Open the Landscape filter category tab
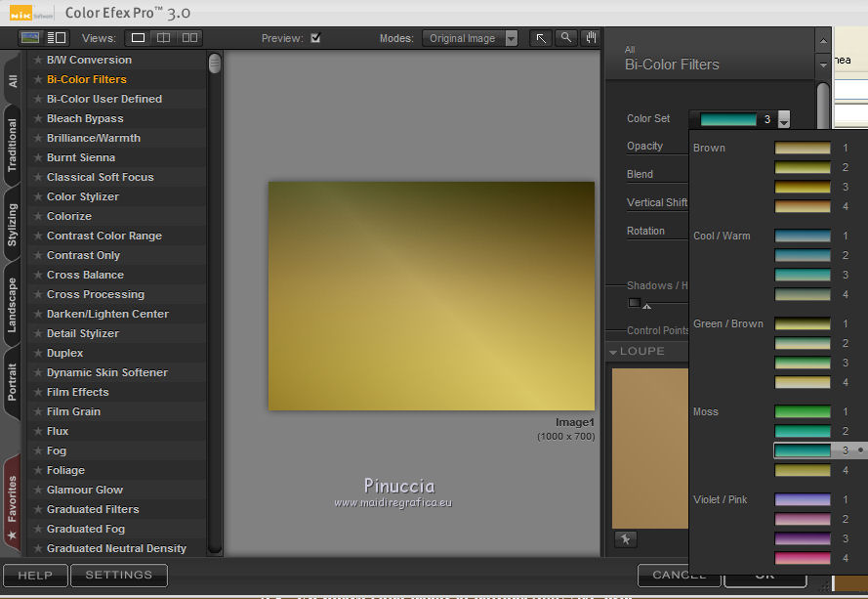This screenshot has height=599, width=868. (x=13, y=305)
